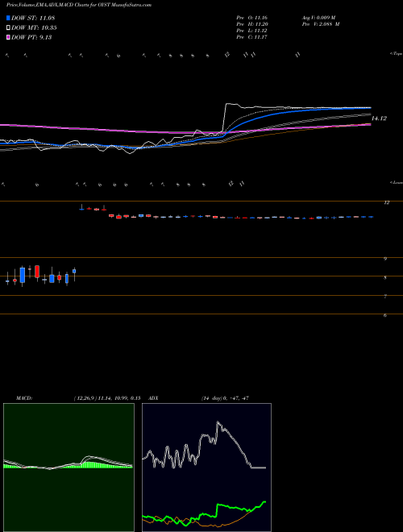Click the '<Tops' label on the right edge
Viewport: 403px width, 532px height.
coord(397,54)
